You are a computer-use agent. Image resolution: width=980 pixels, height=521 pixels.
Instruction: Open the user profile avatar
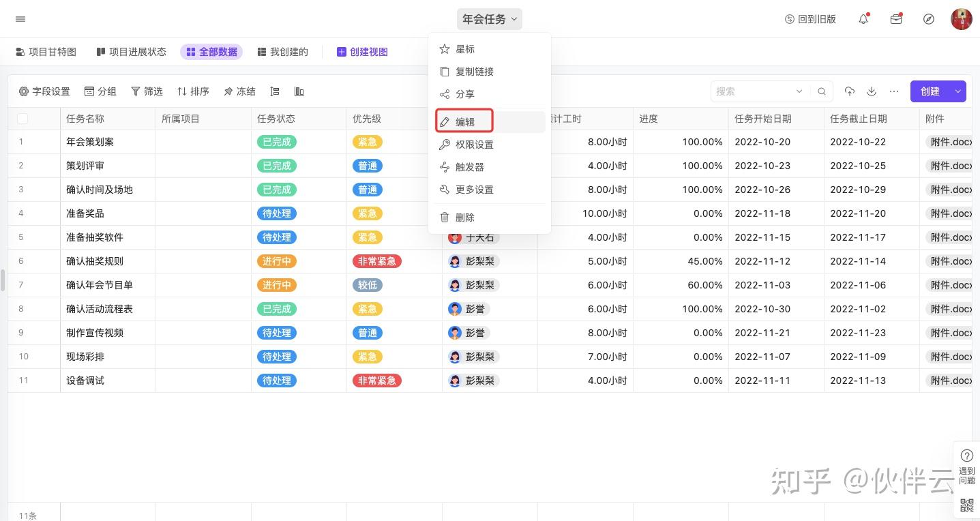962,19
